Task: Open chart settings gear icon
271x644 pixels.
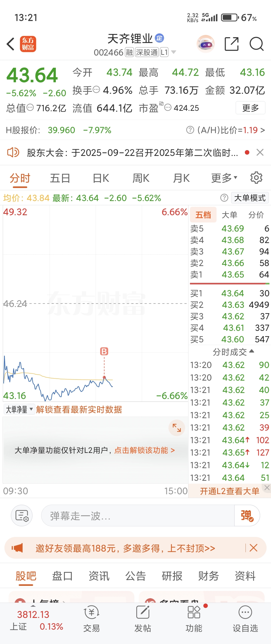Action: pyautogui.click(x=256, y=178)
